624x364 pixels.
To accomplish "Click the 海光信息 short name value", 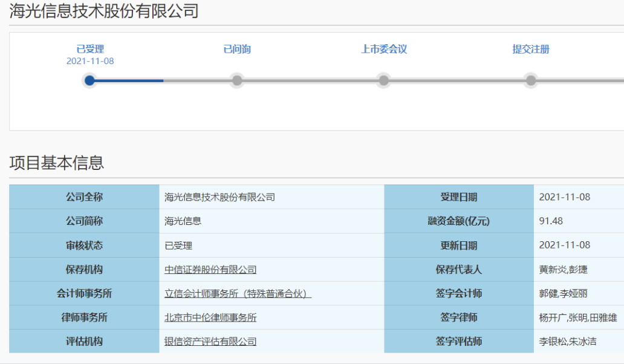I will [x=183, y=221].
